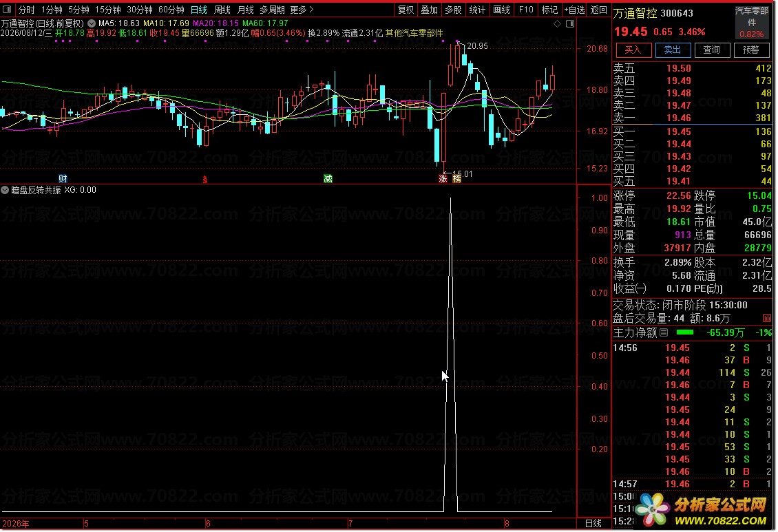Expand the 暗盘反转共振 indicator dropdown
This screenshot has width=778, height=532.
(x=5, y=190)
